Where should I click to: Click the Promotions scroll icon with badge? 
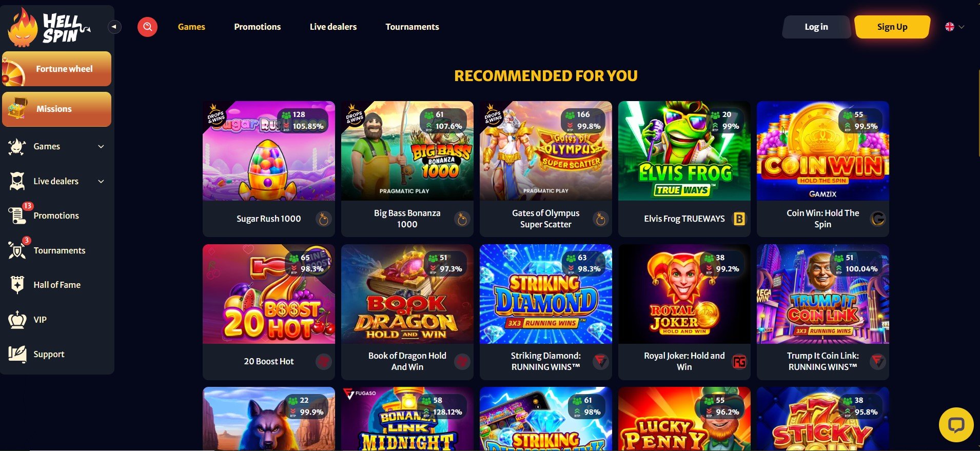click(17, 215)
